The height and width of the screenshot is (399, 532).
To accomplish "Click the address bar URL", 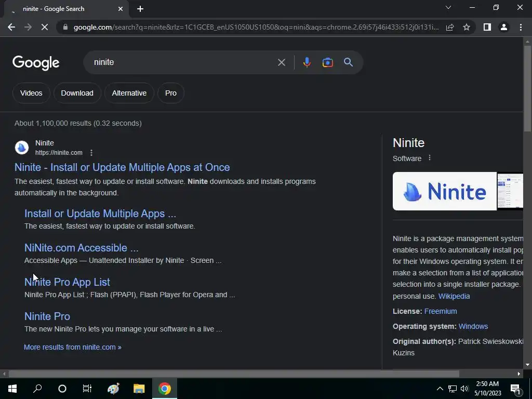I will click(x=256, y=27).
